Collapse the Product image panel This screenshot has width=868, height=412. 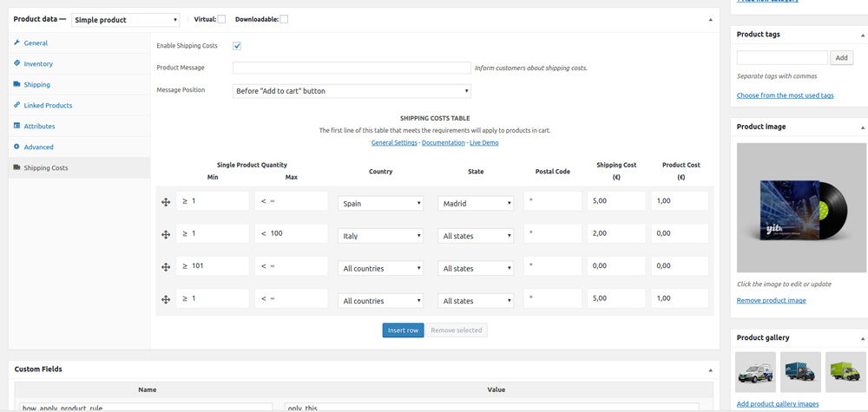pyautogui.click(x=862, y=128)
